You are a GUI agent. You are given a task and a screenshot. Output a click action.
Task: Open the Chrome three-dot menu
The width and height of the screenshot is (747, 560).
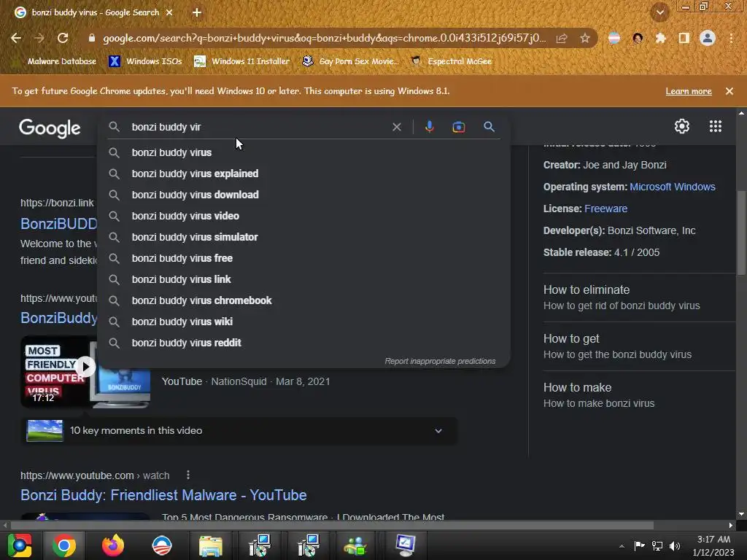coord(731,38)
